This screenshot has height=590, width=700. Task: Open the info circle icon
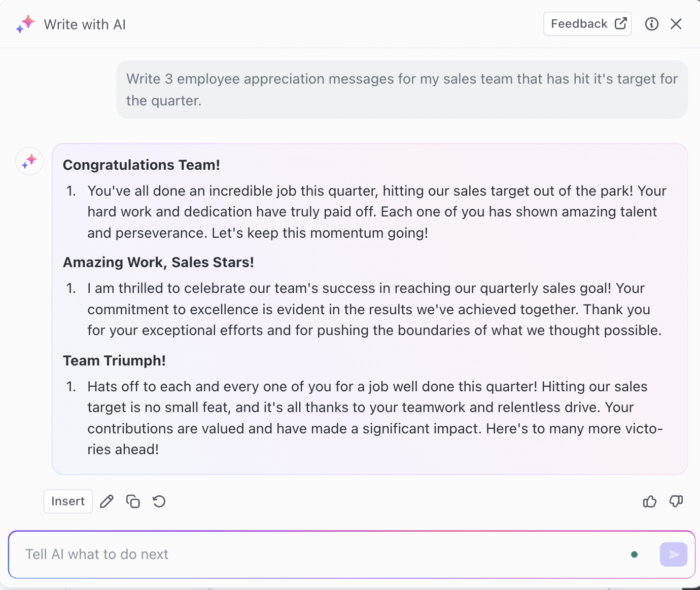point(651,24)
